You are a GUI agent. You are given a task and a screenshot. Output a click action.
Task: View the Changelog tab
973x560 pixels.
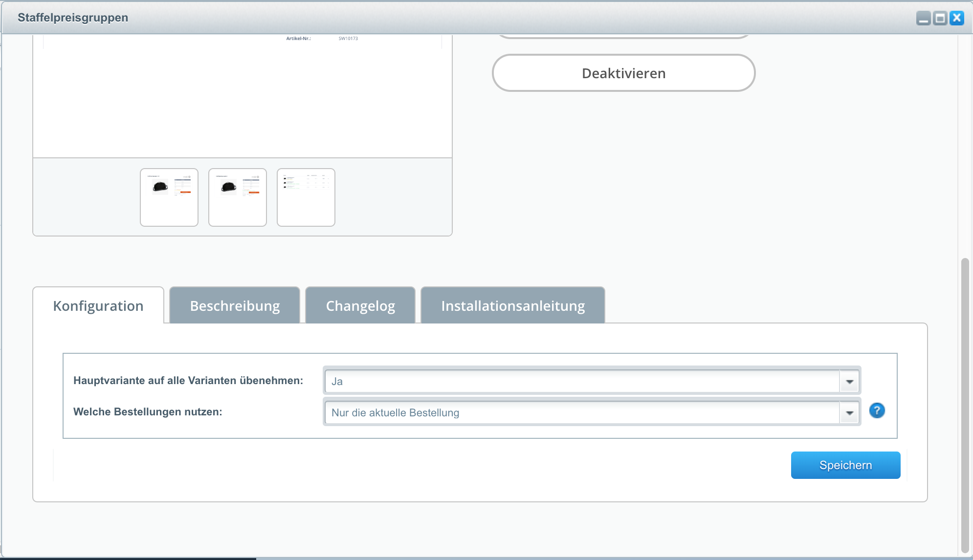coord(360,306)
